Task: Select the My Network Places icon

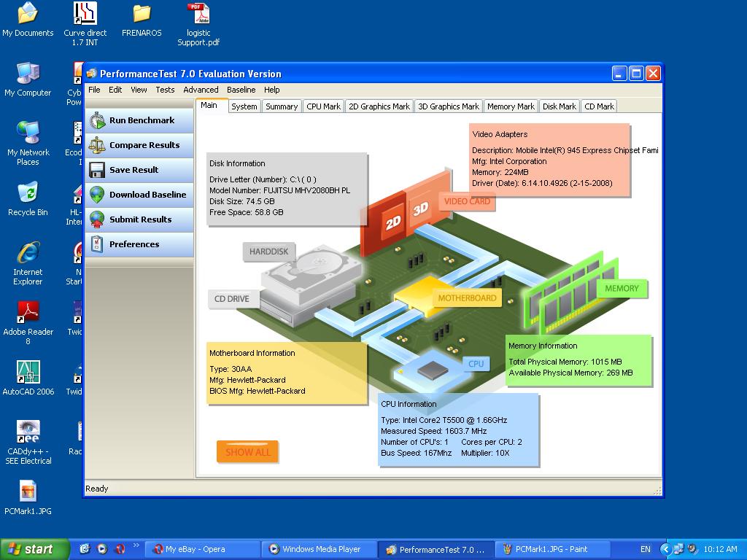Action: (28, 143)
